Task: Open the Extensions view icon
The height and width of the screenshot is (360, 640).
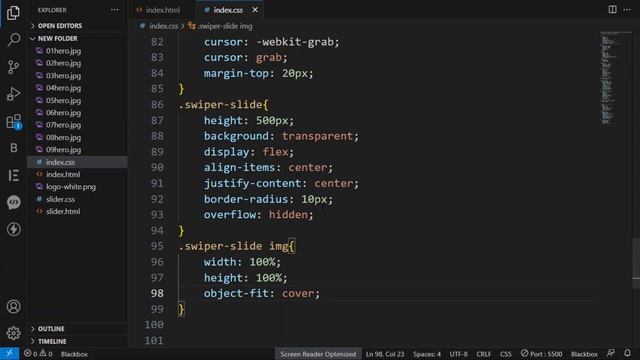Action: coord(13,121)
